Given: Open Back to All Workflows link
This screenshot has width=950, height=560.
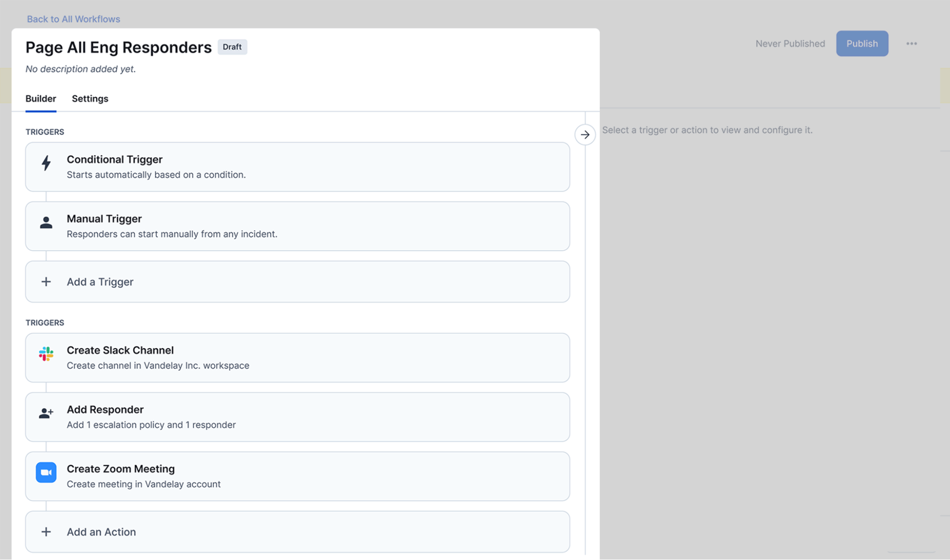Looking at the screenshot, I should click(73, 19).
